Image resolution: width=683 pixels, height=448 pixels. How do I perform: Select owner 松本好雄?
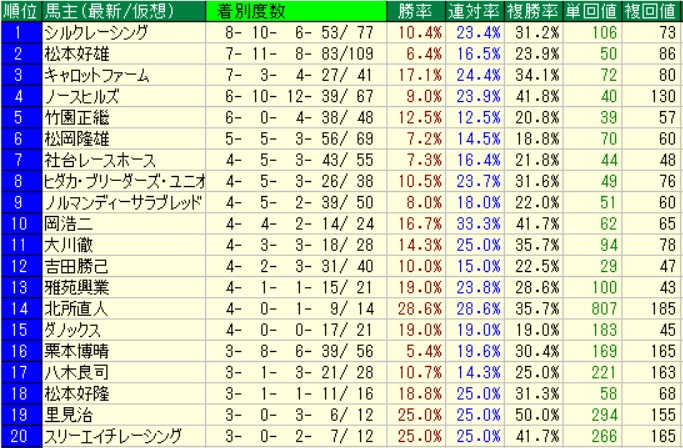tap(77, 54)
